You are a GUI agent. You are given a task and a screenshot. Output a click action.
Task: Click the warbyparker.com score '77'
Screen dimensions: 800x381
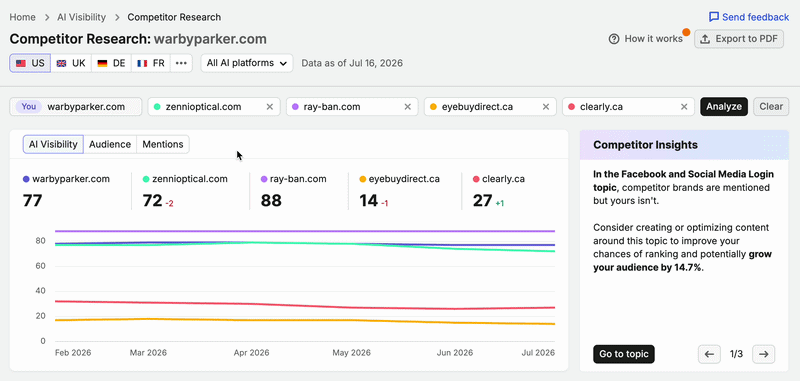coord(33,200)
